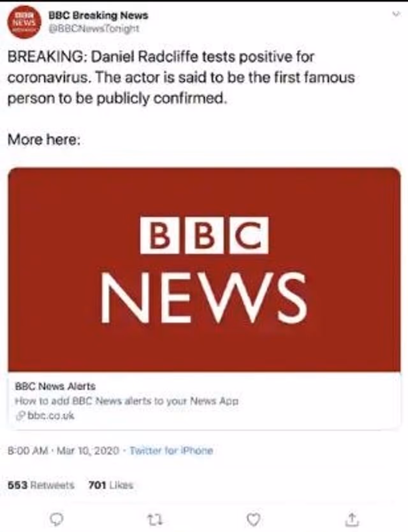
Task: Click the "BBC News Alerts" card title
Action: 55,386
